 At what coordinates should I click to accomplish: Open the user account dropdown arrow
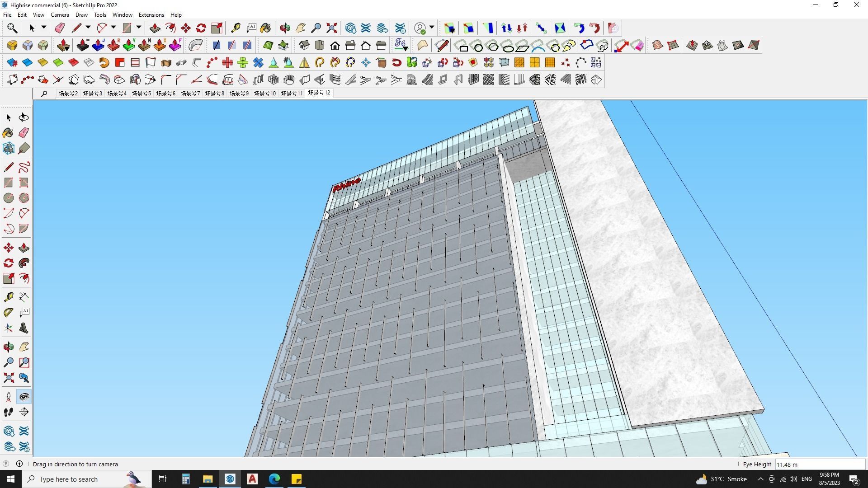click(x=432, y=28)
